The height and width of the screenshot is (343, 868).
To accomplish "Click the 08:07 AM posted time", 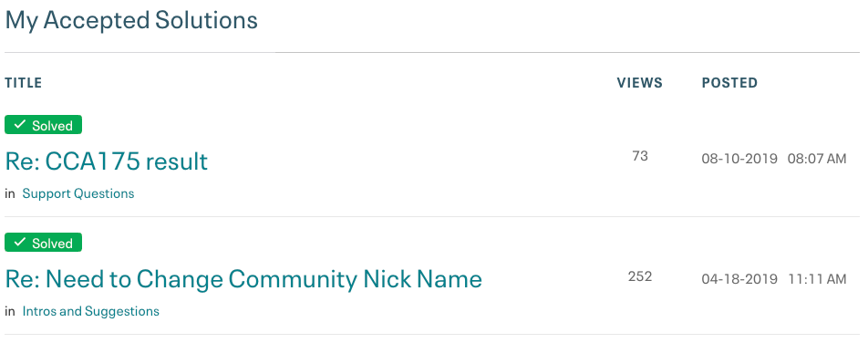I will pos(817,159).
